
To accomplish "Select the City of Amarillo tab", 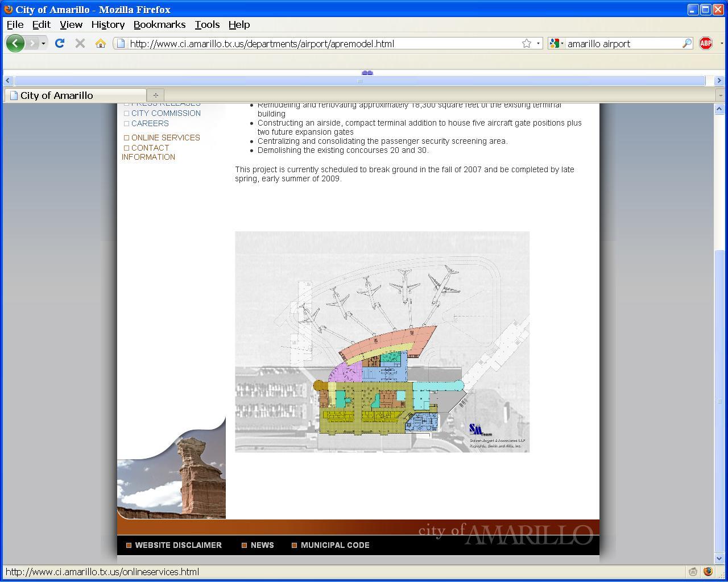I will (x=75, y=95).
